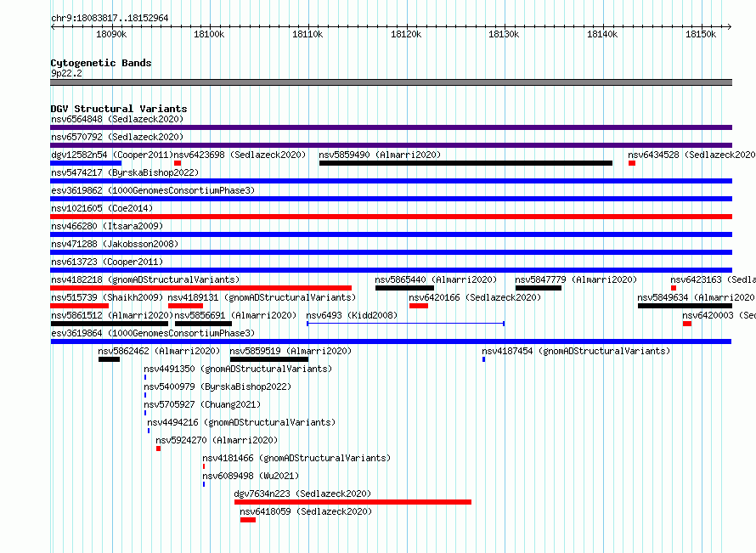Select nsv5847779 (Almarri2020) black bar
This screenshot has width=756, height=553.
539,288
